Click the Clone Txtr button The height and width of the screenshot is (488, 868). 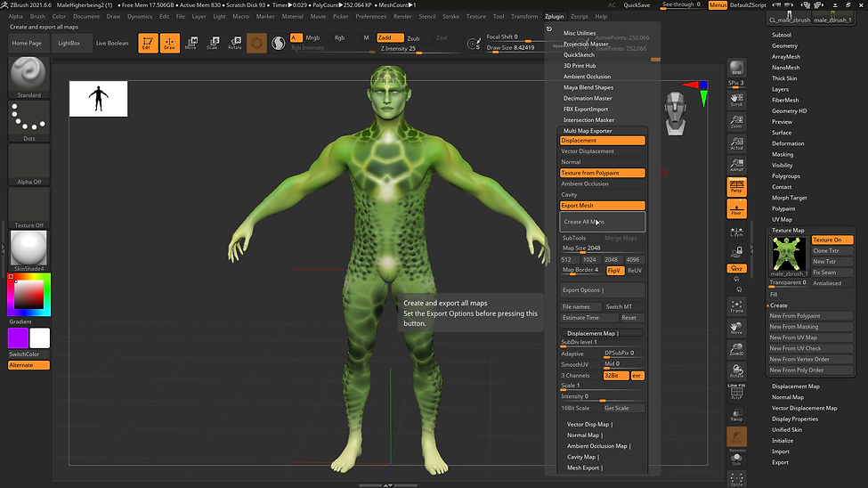[832, 251]
